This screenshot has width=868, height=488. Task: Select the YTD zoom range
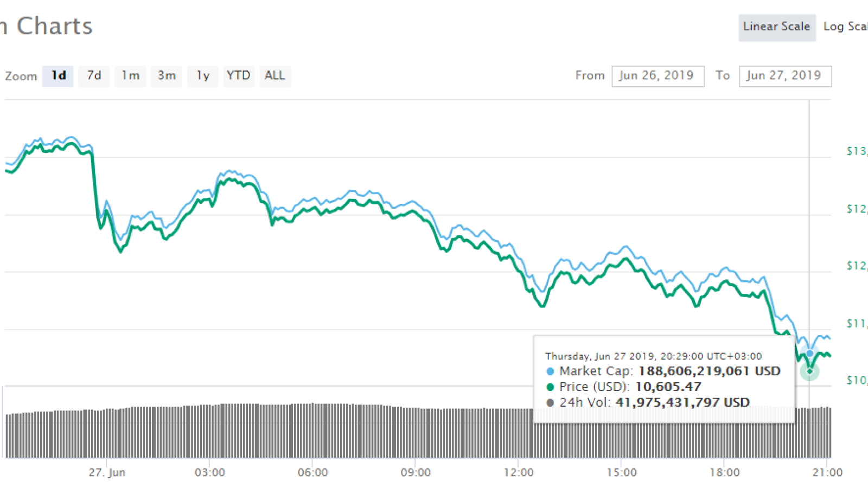coord(239,76)
